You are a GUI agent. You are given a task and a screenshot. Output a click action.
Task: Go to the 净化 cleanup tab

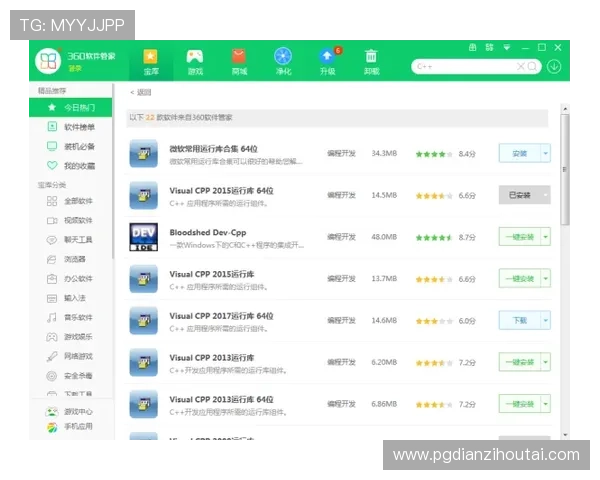pyautogui.click(x=283, y=61)
